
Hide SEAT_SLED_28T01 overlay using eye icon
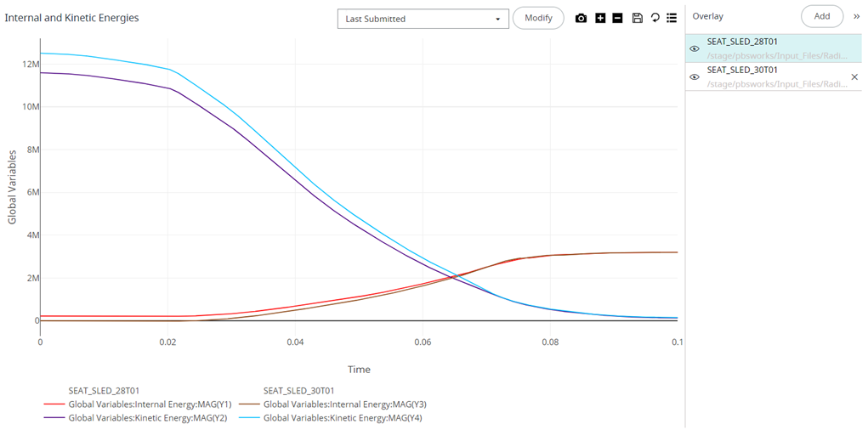click(x=695, y=48)
